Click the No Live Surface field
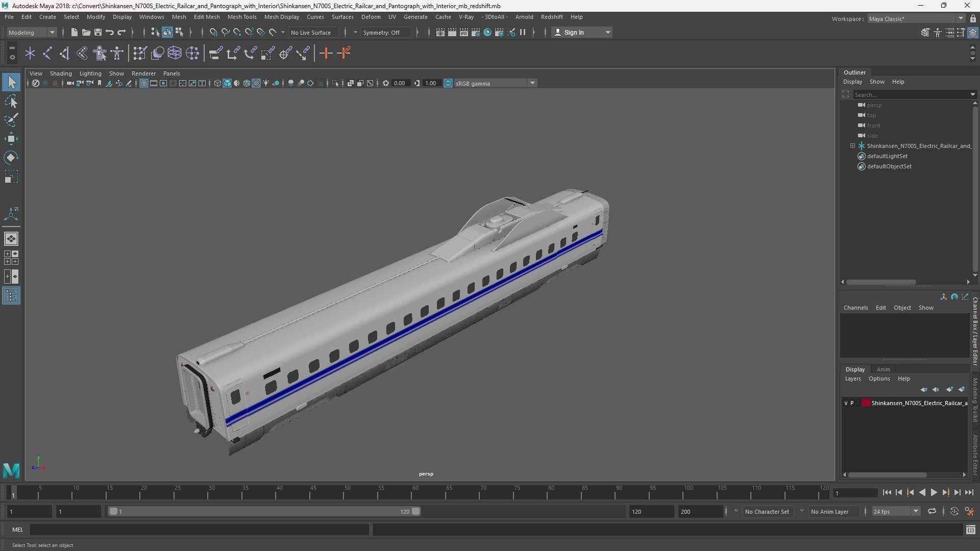Viewport: 980px width, 551px height. point(312,32)
